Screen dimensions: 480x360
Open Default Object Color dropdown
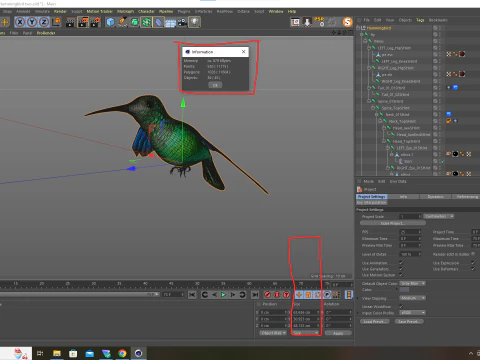(413, 283)
